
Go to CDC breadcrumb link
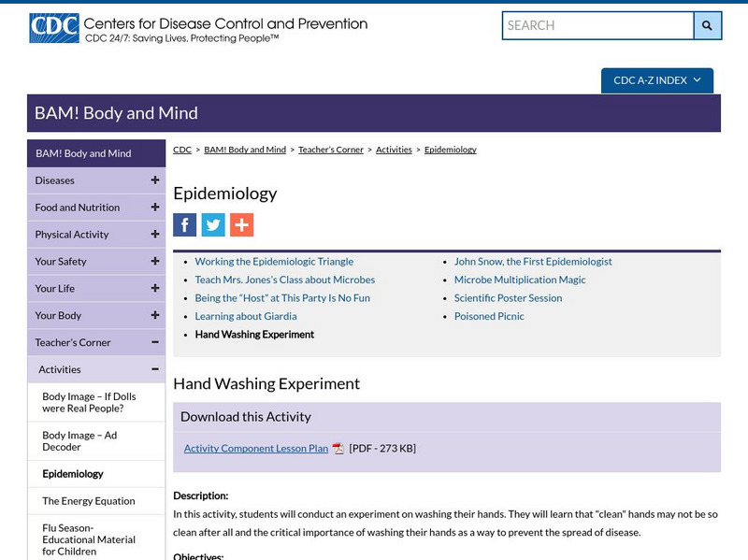pyautogui.click(x=182, y=150)
